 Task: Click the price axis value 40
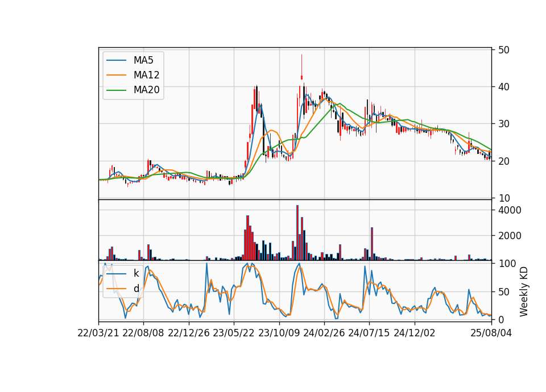tap(503, 87)
